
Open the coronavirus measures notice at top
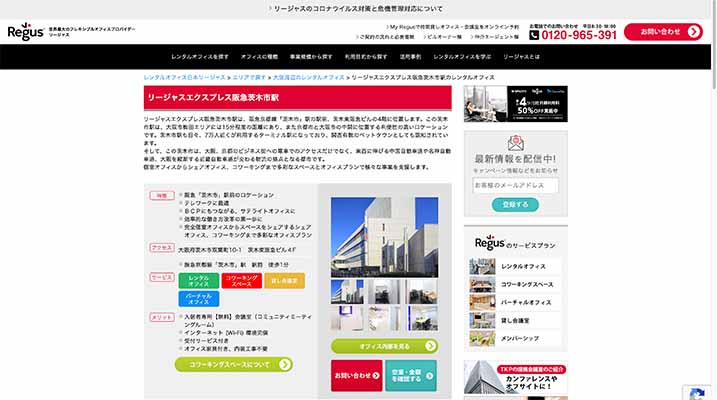tap(355, 9)
